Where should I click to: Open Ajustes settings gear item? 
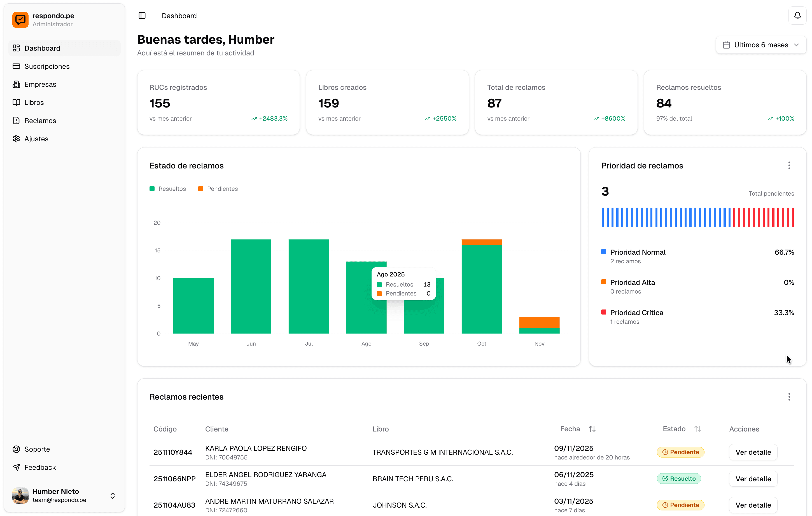(x=36, y=139)
